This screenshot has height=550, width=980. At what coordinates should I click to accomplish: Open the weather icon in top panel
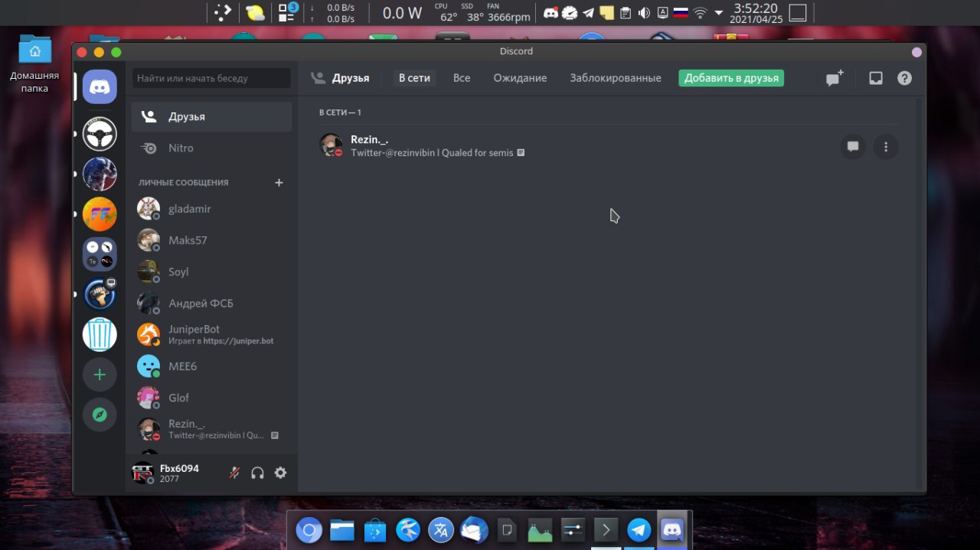[x=254, y=13]
